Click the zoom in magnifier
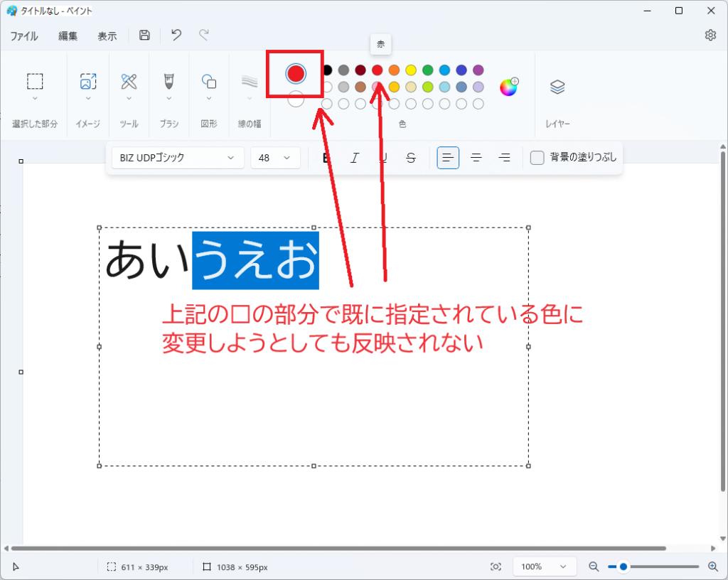This screenshot has width=728, height=580. (712, 566)
